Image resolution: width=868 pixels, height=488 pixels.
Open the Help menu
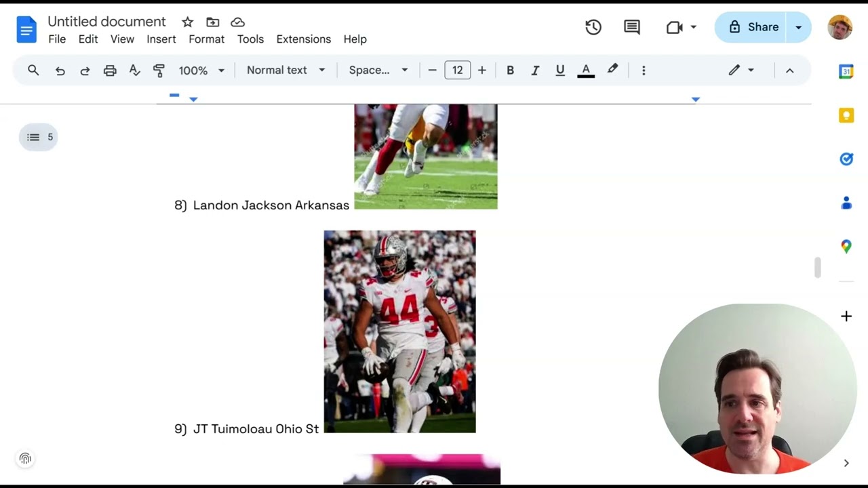[x=355, y=39]
